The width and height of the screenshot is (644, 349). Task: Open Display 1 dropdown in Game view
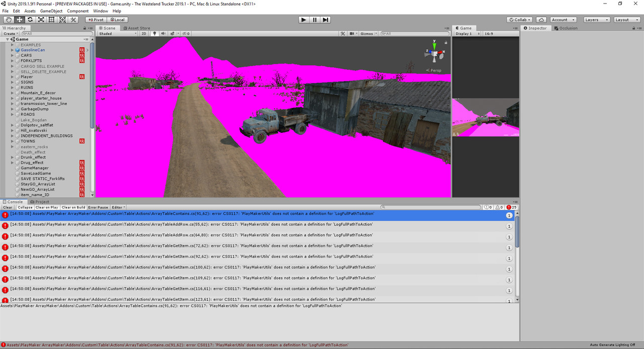click(467, 34)
